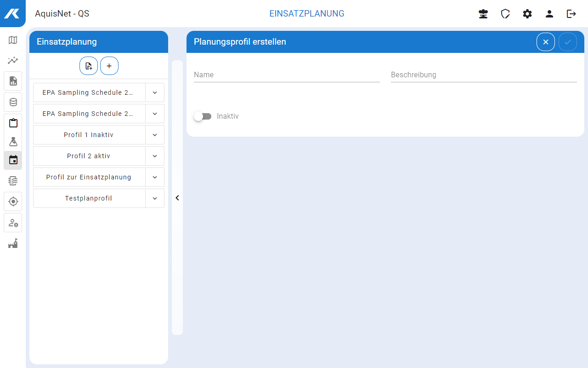The image size is (588, 368).
Task: Toggle the Inaktiv switch
Action: tap(203, 116)
